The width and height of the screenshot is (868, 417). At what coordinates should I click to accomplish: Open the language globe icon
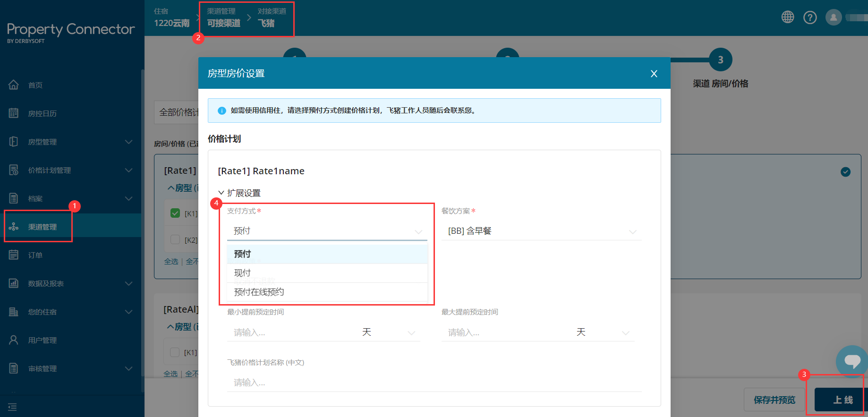(x=788, y=17)
